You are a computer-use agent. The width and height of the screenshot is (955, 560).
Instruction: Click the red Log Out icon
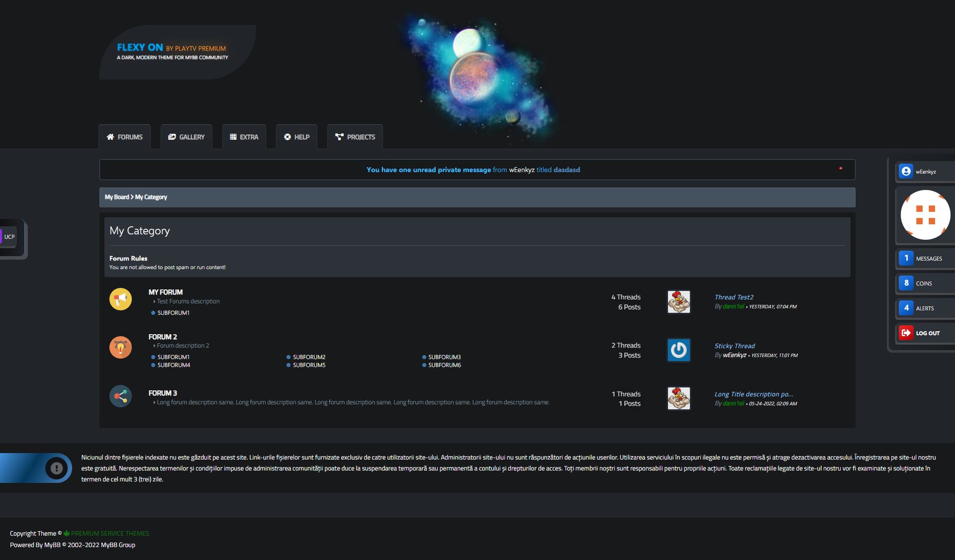pos(906,333)
